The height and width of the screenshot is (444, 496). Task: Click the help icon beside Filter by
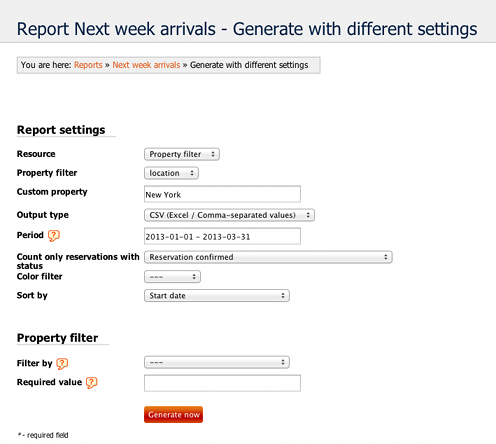pyautogui.click(x=62, y=364)
